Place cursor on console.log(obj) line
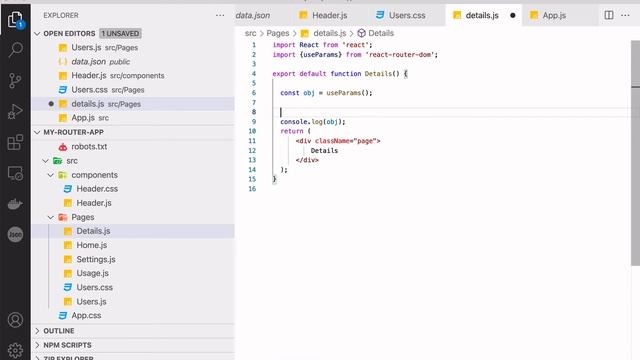Image resolution: width=640 pixels, height=360 pixels. click(x=313, y=122)
